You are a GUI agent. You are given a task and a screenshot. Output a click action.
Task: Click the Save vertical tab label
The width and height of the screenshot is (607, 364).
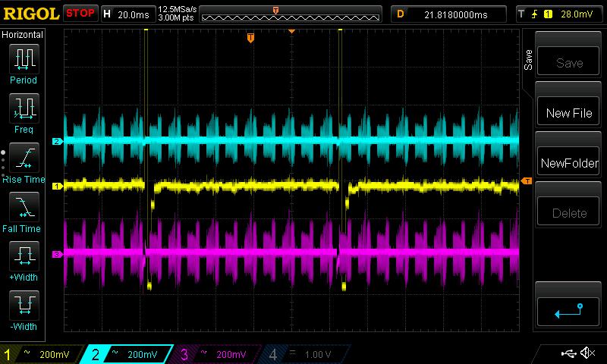pyautogui.click(x=528, y=60)
